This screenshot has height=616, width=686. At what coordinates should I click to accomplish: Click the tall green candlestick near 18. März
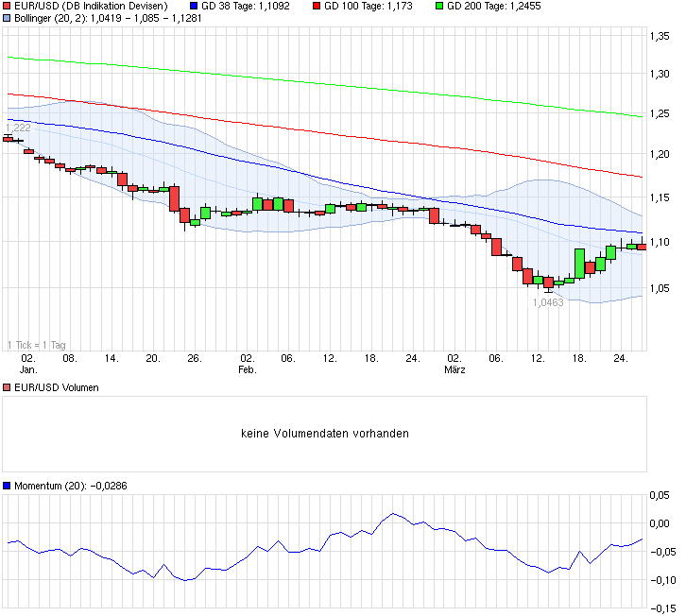[x=579, y=264]
